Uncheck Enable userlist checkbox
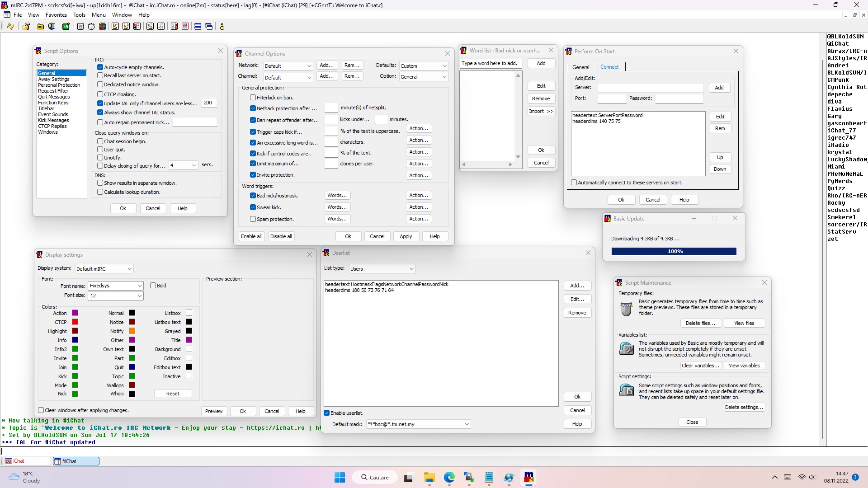Screen dimensions: 868x488 pos(327,413)
